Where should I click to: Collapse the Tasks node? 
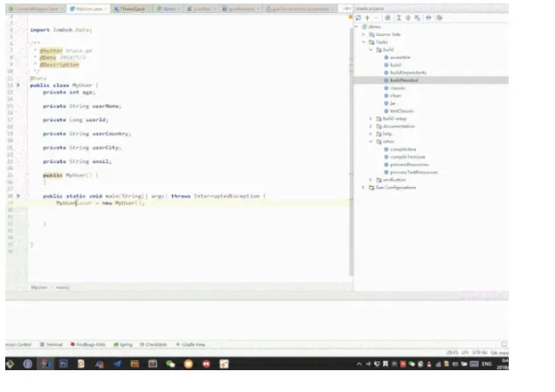pyautogui.click(x=364, y=42)
